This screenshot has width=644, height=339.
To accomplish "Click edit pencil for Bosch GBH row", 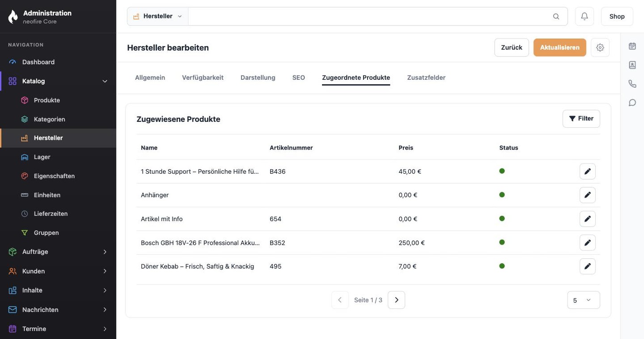I will [588, 243].
